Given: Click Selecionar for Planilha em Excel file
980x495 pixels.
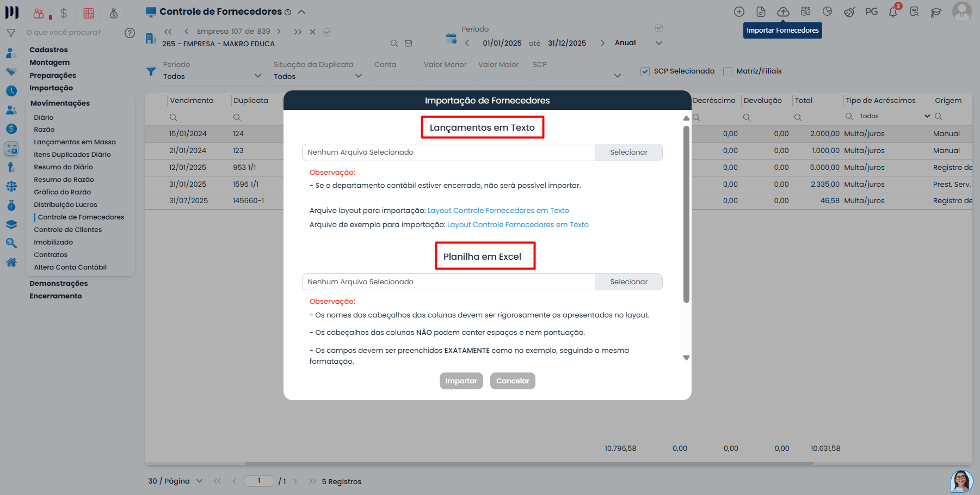Looking at the screenshot, I should point(628,282).
